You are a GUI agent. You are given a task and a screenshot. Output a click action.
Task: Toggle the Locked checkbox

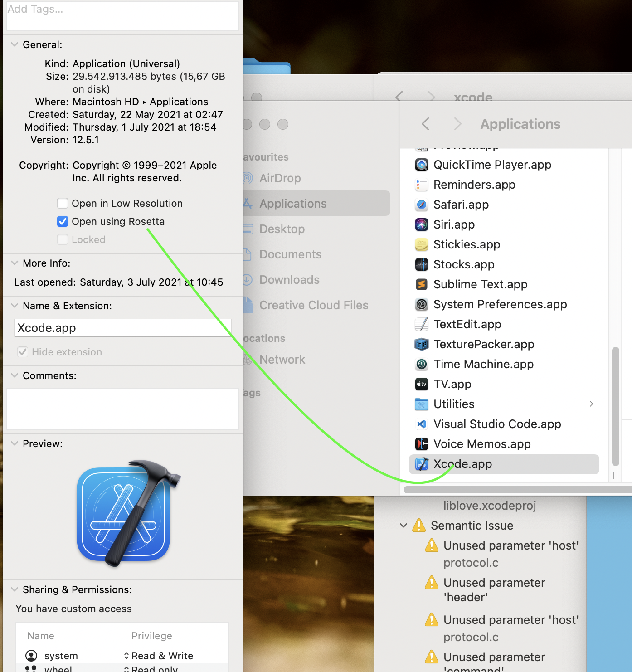click(x=63, y=239)
